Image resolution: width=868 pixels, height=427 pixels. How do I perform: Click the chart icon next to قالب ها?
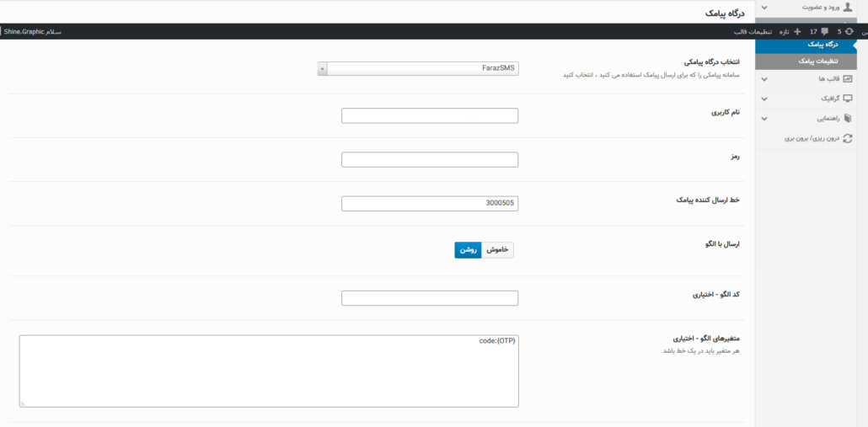[x=848, y=79]
